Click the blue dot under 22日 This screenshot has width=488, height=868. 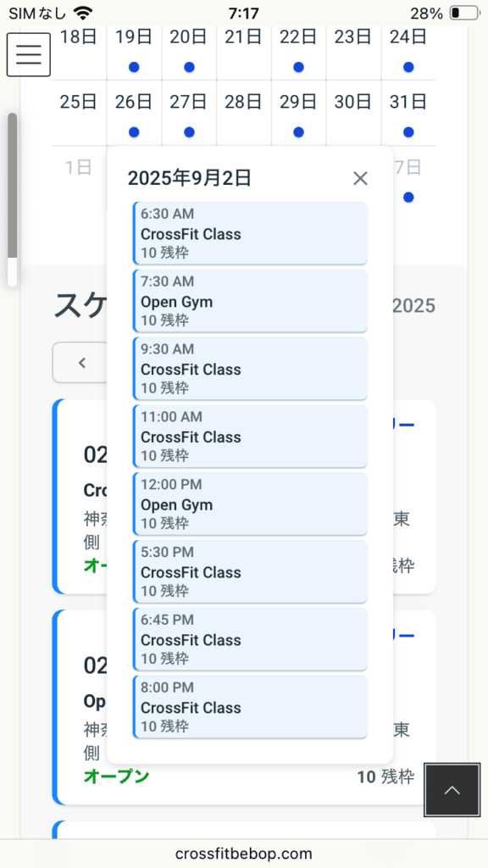(299, 67)
